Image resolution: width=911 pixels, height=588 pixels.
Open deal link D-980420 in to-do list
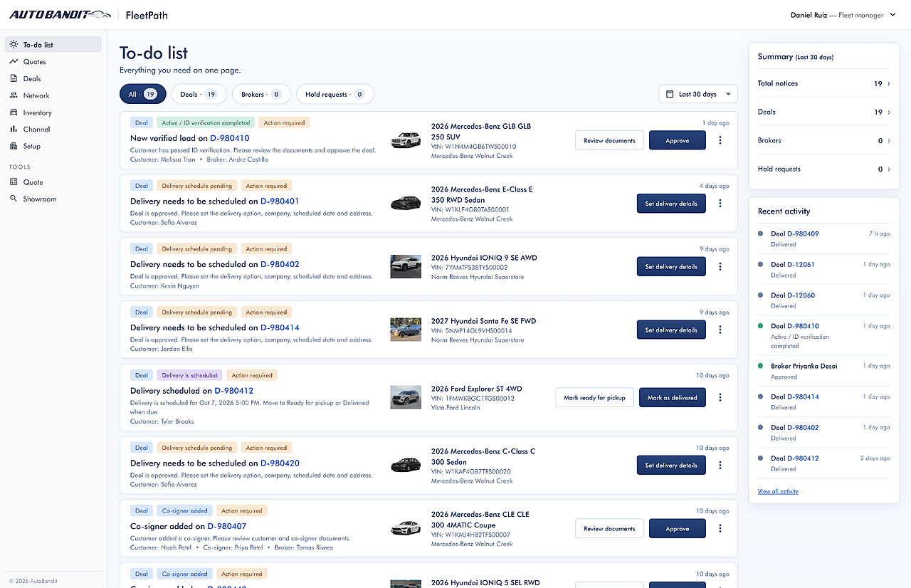(280, 463)
